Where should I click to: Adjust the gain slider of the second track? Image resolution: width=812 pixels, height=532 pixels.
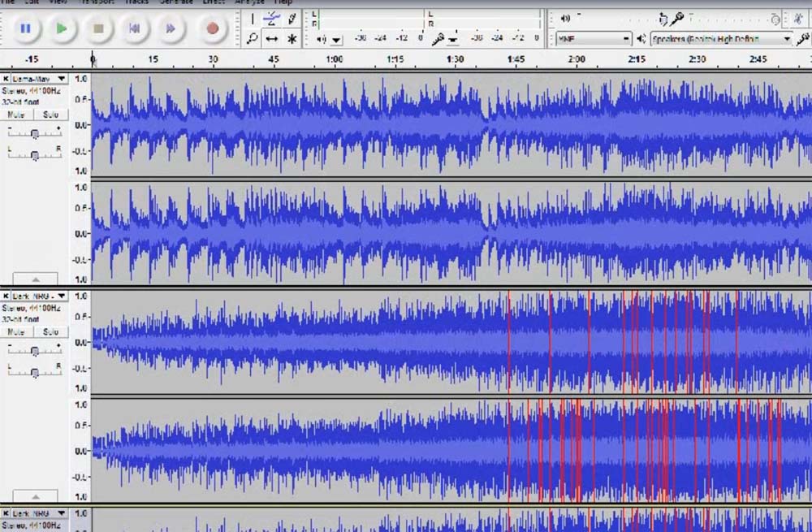click(35, 351)
